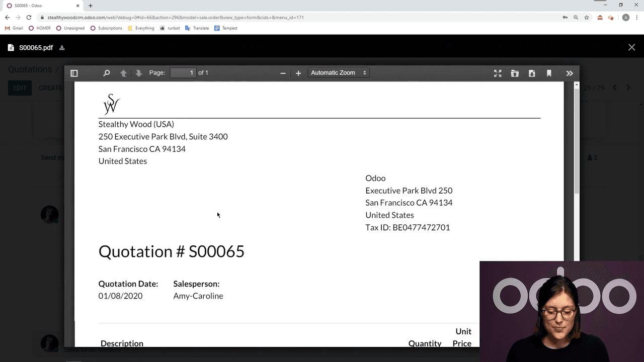Go to the next PDF page
Viewport: 644px width, 362px height.
click(x=139, y=73)
